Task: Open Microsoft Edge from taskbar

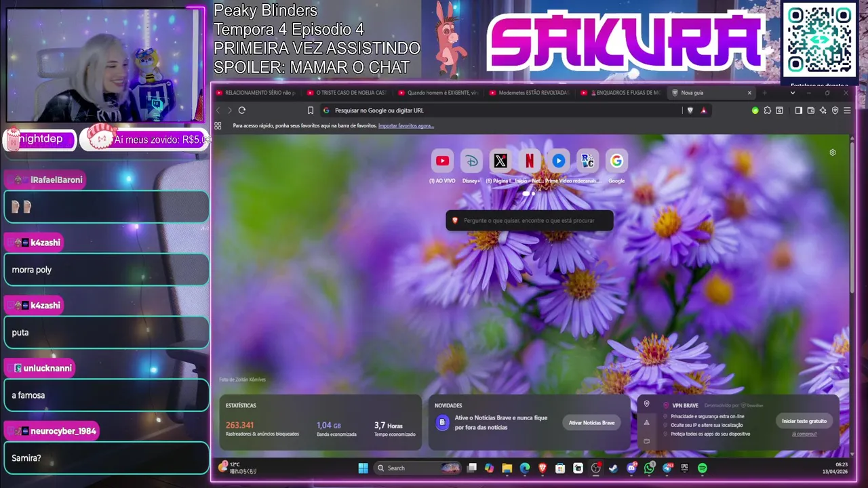Action: pyautogui.click(x=525, y=468)
